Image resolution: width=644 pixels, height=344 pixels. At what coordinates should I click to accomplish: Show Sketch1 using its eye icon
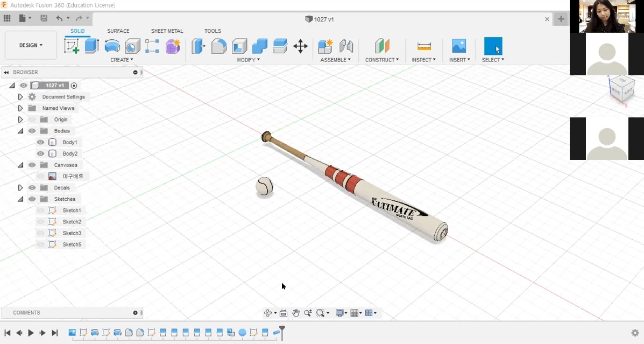(x=40, y=210)
